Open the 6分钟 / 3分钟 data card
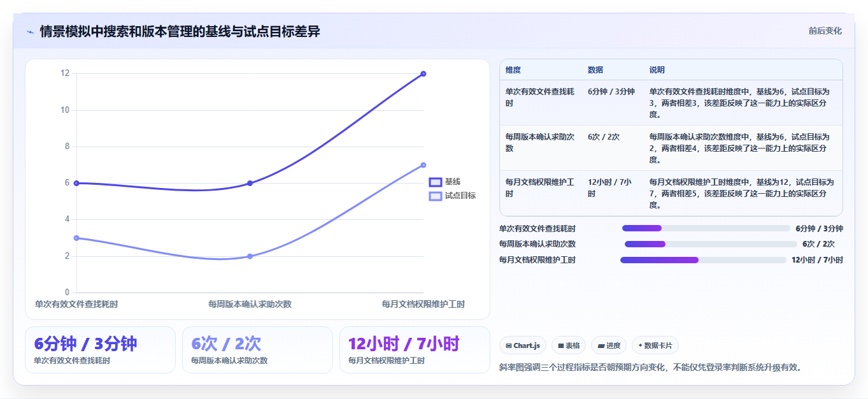Screen dimensions: 868x399 (x=100, y=350)
